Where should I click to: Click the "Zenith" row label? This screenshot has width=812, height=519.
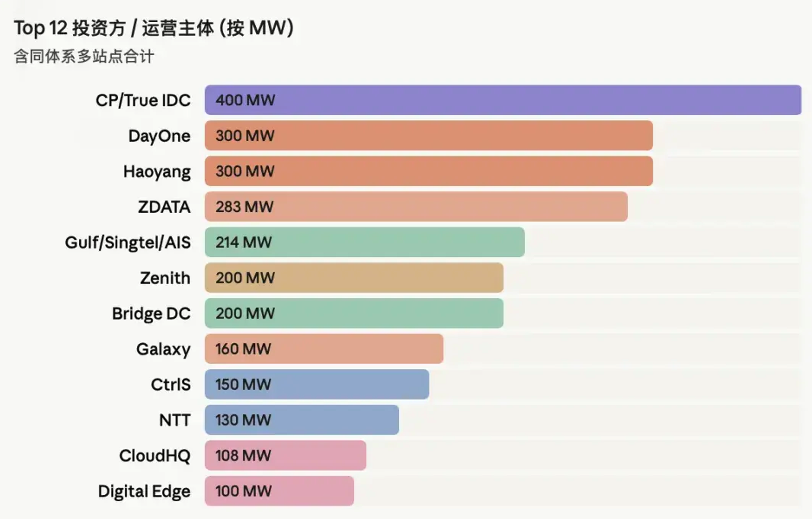[x=165, y=278]
